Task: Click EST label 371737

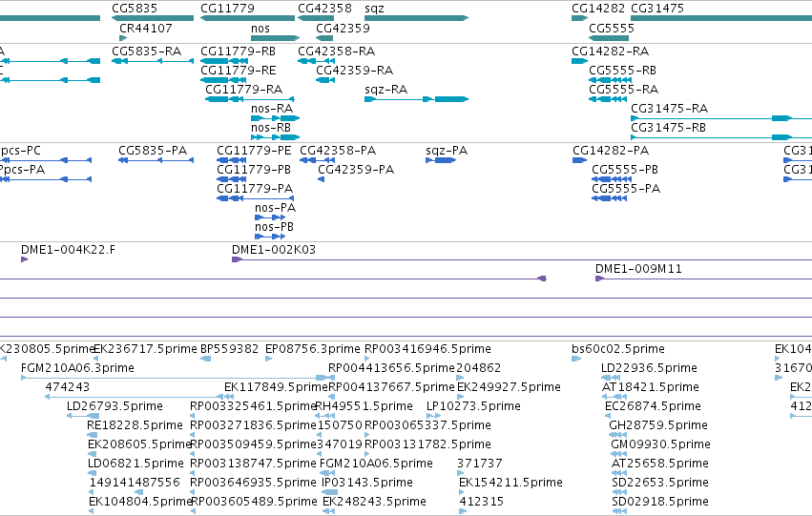Action: tap(480, 464)
